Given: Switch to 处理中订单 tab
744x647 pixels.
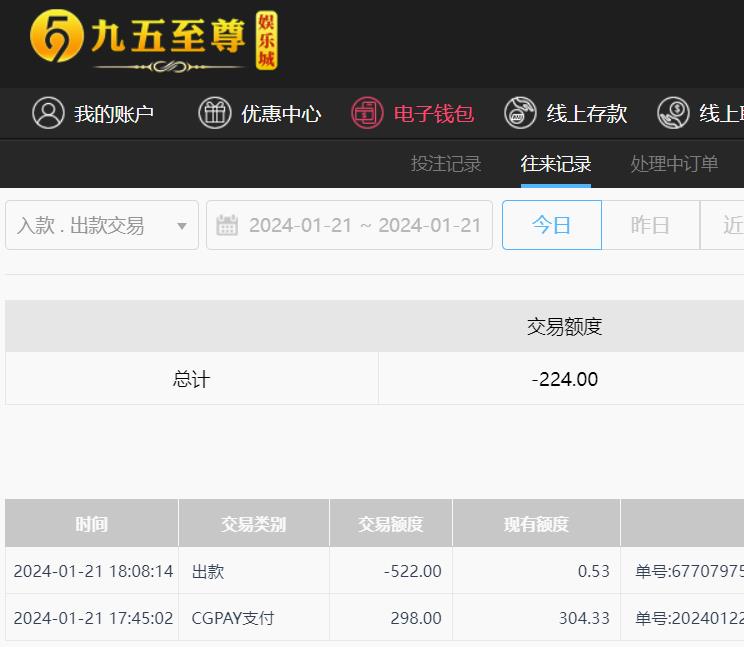Looking at the screenshot, I should pyautogui.click(x=674, y=164).
